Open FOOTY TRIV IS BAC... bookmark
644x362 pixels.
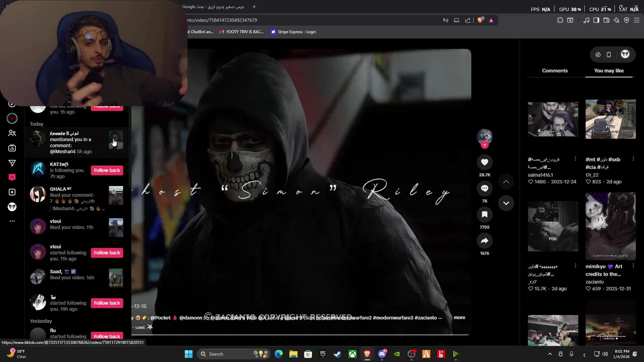click(x=242, y=32)
